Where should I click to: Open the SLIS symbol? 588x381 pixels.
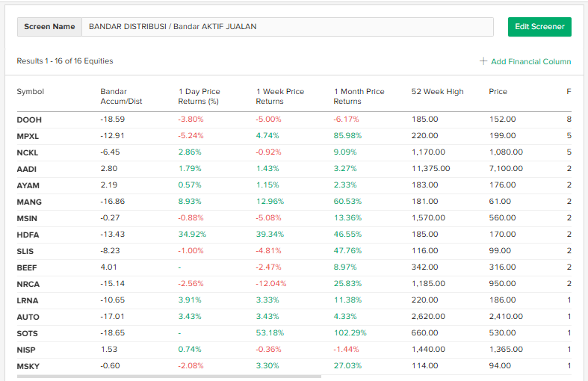[25, 251]
